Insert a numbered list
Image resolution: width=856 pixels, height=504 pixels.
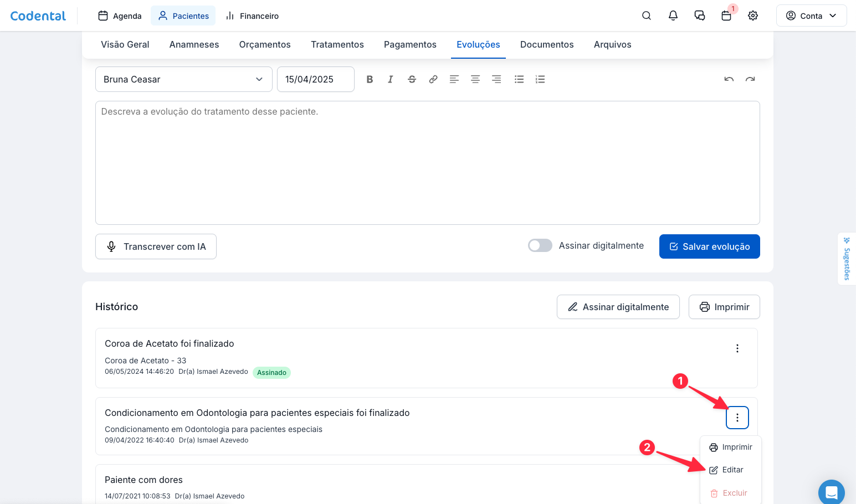540,79
